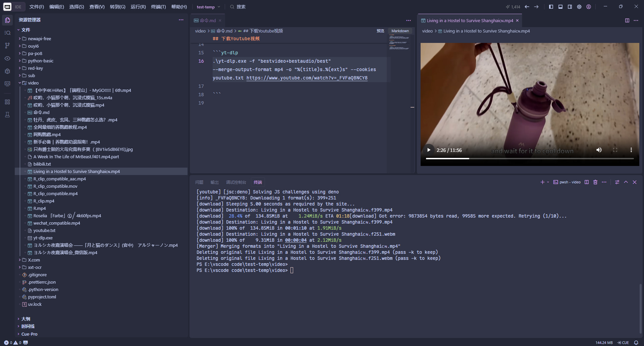This screenshot has height=346, width=644.
Task: Close the Living in a Hostel video tab
Action: [x=517, y=20]
